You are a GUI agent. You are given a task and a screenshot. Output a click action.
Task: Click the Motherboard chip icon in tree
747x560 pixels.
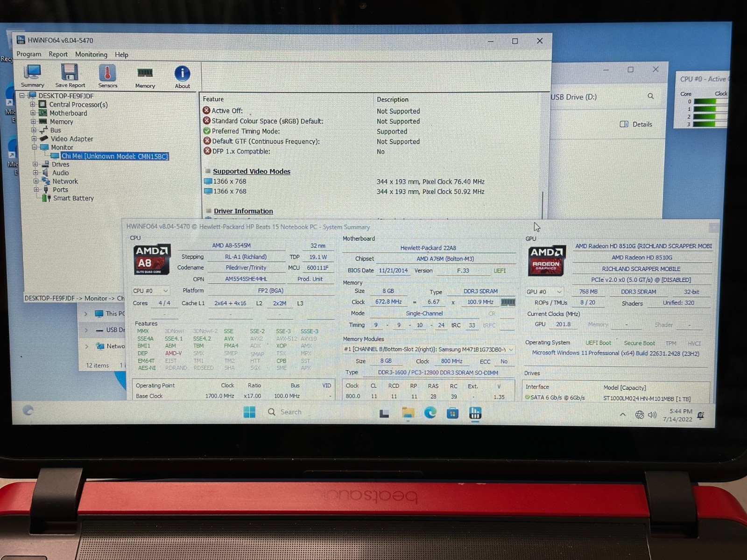[43, 113]
